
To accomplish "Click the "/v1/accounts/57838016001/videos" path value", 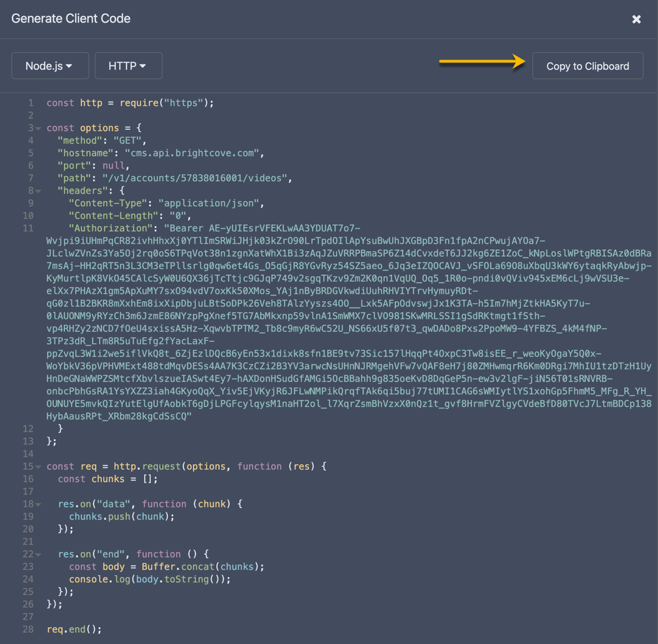I will pos(194,178).
